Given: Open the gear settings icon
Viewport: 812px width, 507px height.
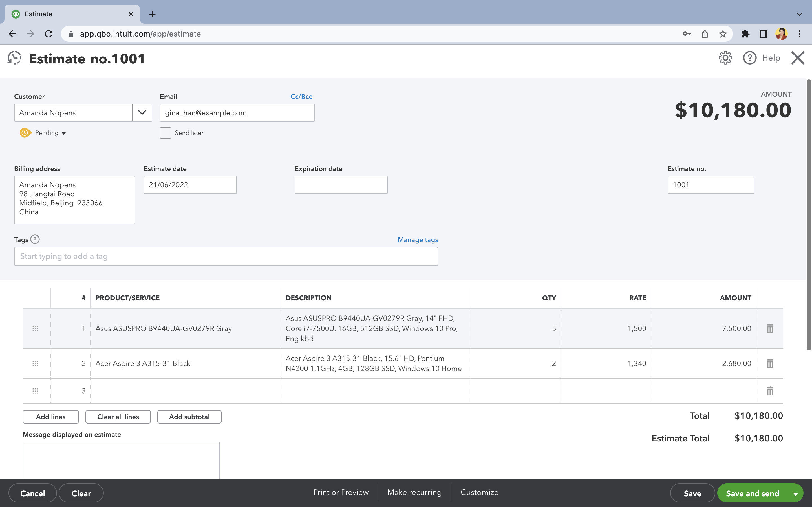Looking at the screenshot, I should tap(725, 58).
